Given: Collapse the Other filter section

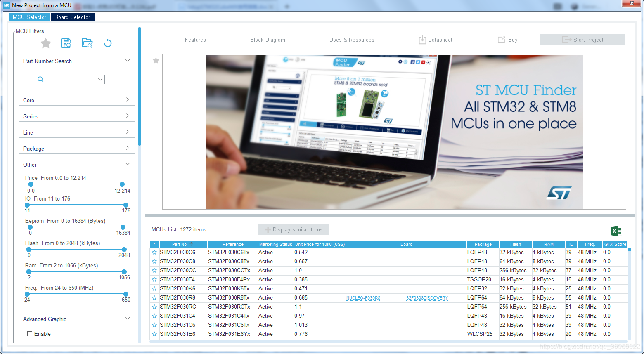Looking at the screenshot, I should click(128, 164).
